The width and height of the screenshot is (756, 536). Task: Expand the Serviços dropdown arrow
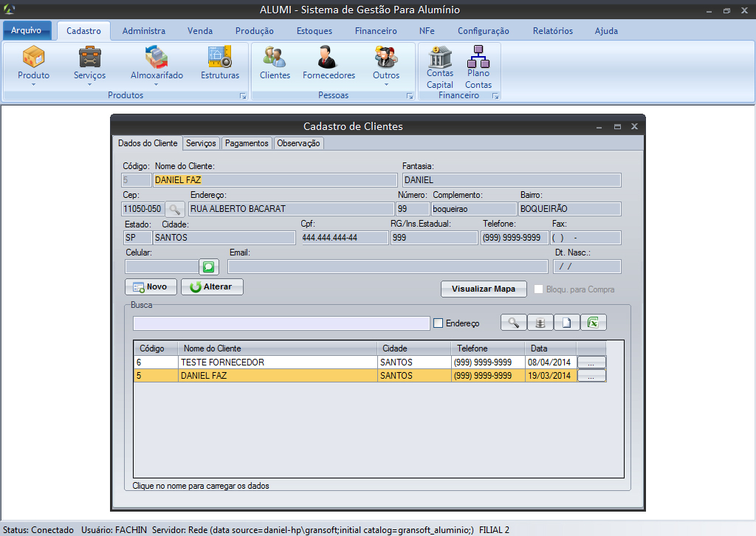click(89, 85)
